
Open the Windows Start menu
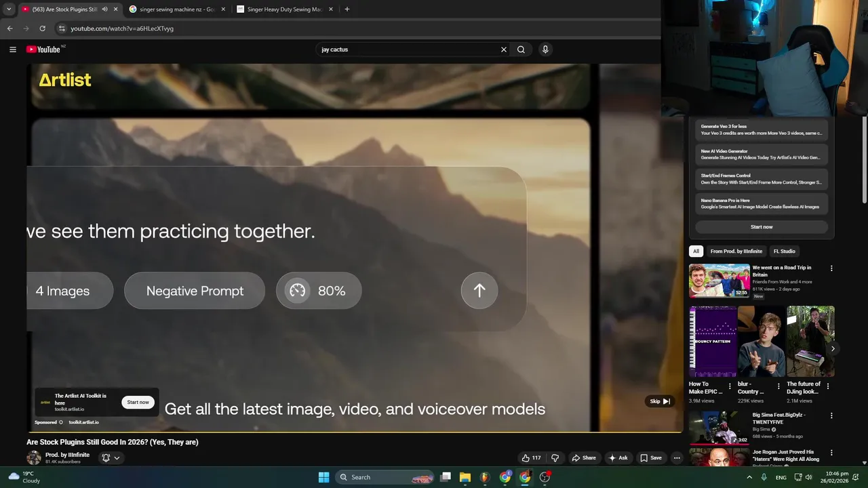click(x=323, y=477)
